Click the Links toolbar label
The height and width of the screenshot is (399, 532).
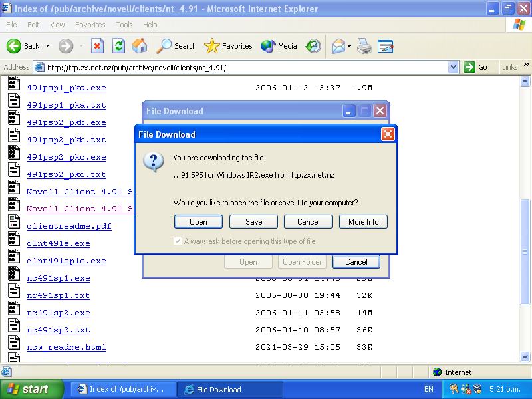509,67
